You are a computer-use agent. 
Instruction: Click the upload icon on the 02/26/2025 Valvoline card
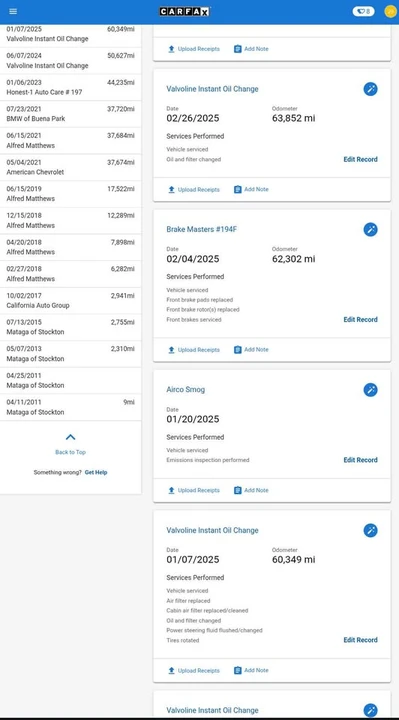(x=171, y=190)
